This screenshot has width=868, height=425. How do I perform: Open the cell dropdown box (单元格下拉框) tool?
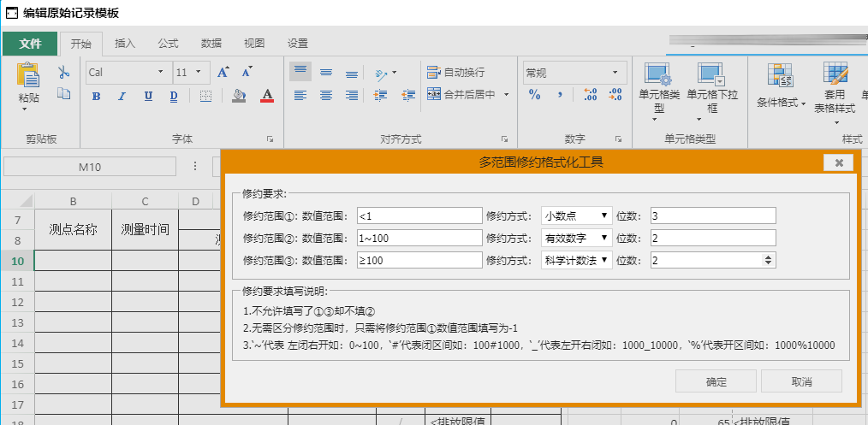click(x=712, y=91)
